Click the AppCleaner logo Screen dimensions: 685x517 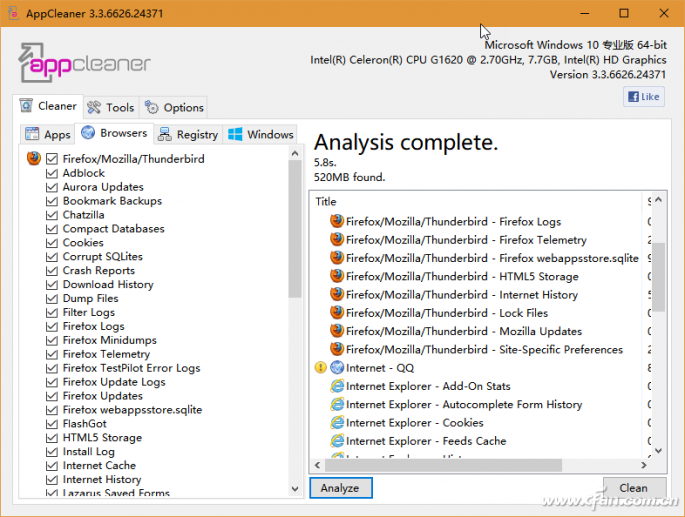[84, 62]
